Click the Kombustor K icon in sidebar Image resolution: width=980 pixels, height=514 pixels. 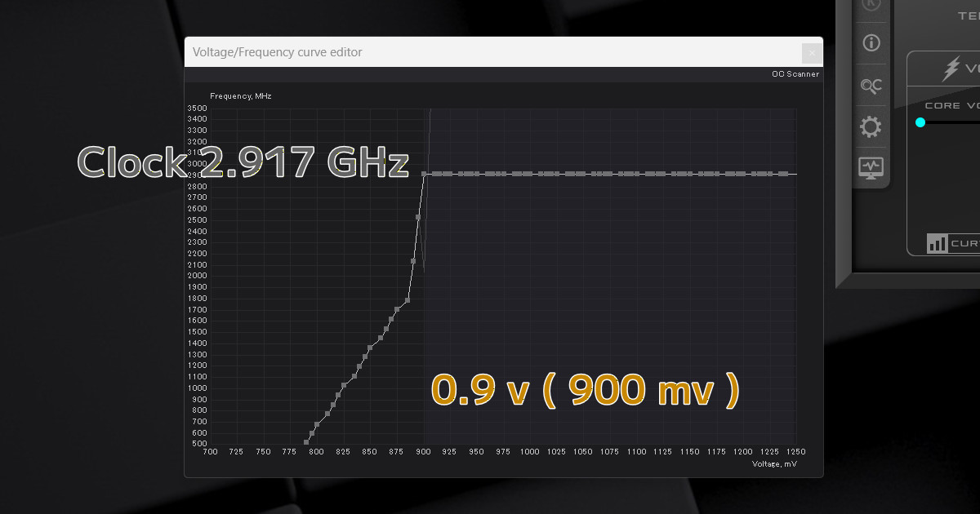tap(871, 5)
